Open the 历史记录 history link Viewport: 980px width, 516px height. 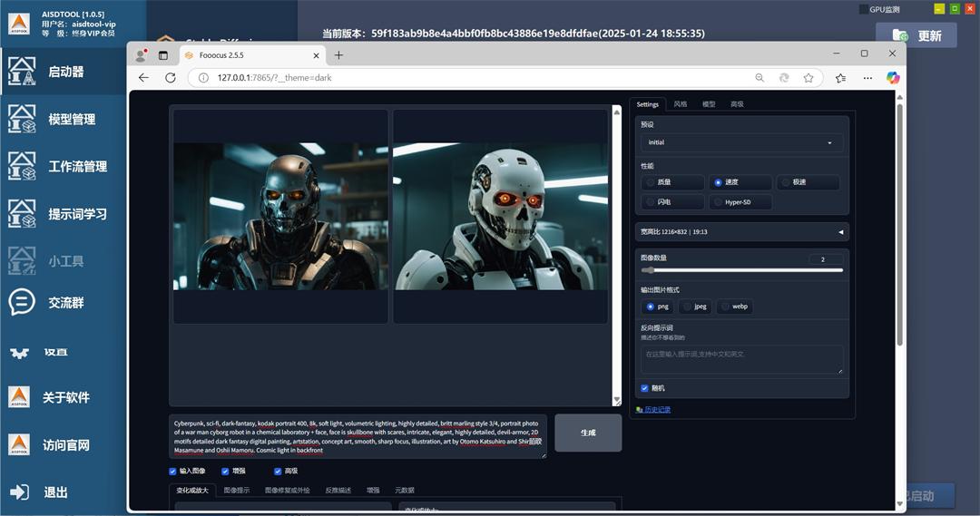click(x=657, y=410)
